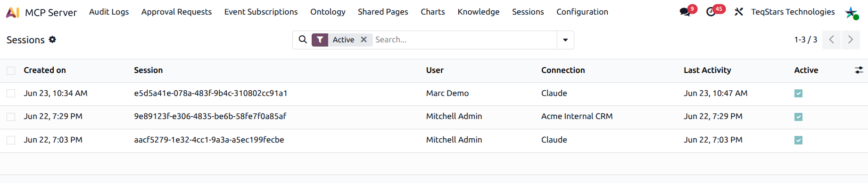The image size is (868, 183).
Task: Click the Jun 23, 10:34 AM created date
Action: (x=56, y=93)
